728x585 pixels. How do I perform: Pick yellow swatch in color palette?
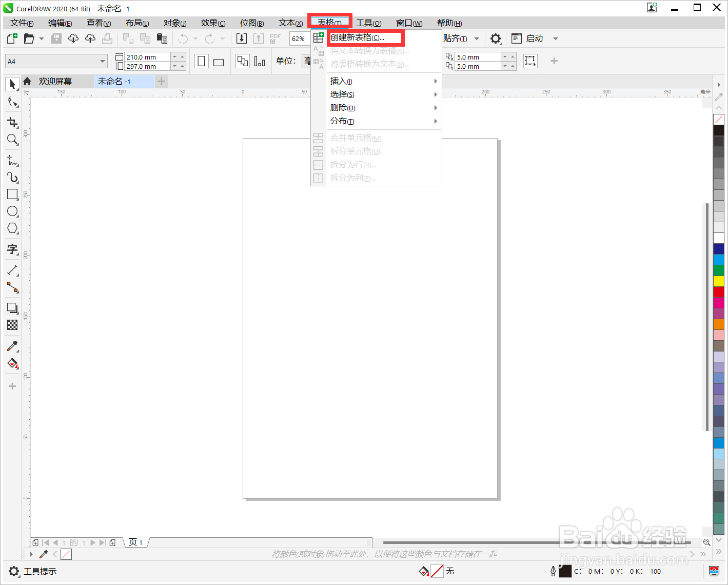[x=718, y=281]
